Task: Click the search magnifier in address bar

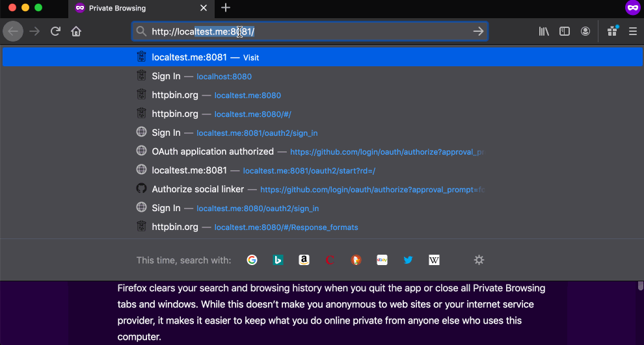Action: (141, 31)
